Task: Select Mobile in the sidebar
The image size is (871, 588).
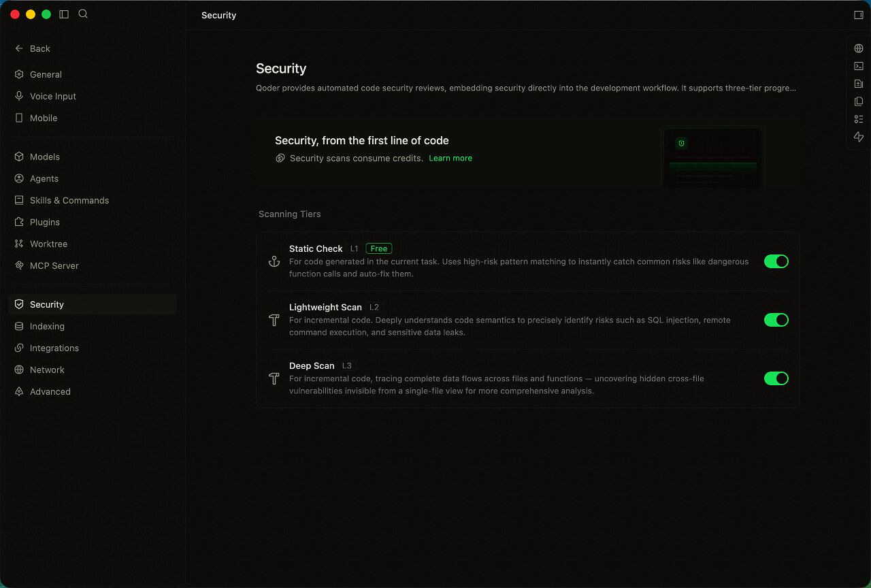Action: click(x=93, y=118)
